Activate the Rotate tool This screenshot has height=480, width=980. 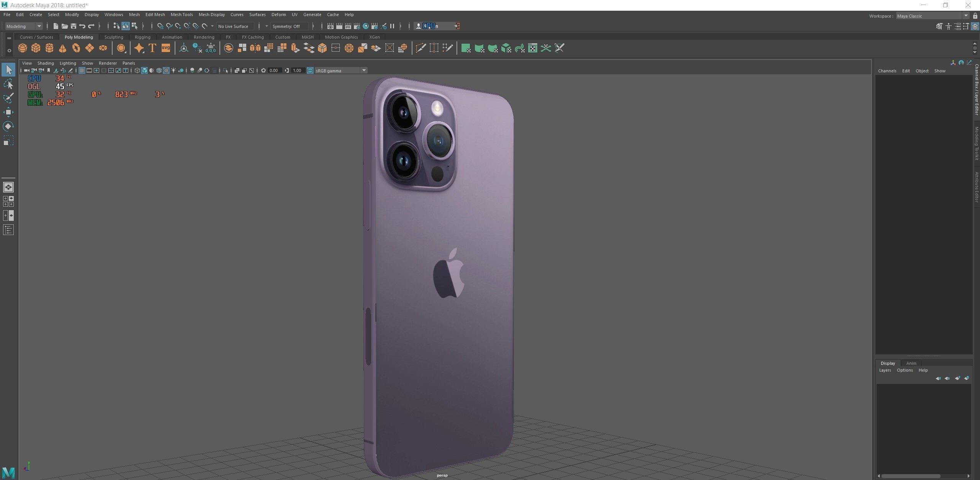tap(8, 126)
